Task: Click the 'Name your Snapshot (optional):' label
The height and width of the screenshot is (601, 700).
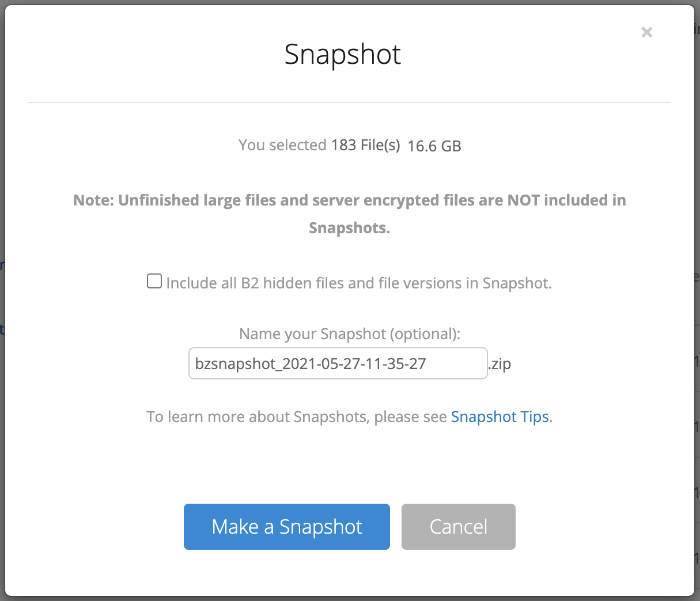Action: coord(350,334)
